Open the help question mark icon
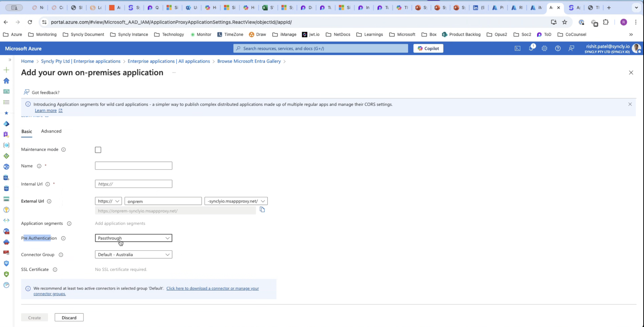644x327 pixels. (558, 48)
